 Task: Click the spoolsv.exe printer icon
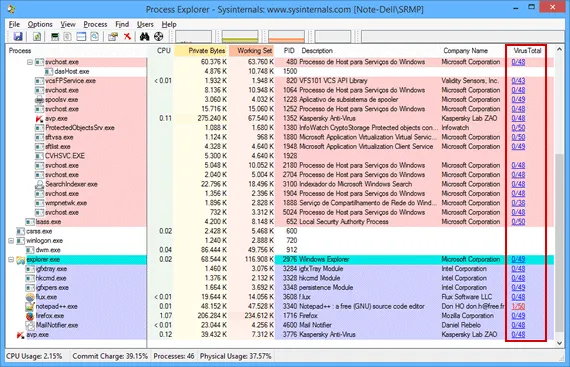coord(39,100)
